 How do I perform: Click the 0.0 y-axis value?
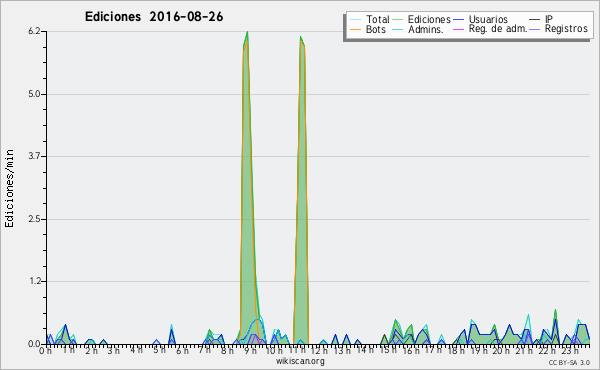click(x=34, y=344)
